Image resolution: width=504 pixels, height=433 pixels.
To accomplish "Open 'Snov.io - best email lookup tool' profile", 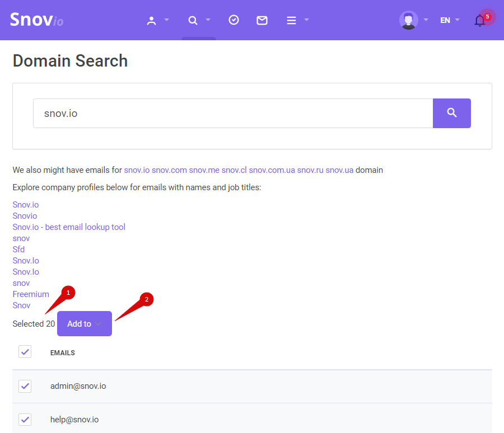I will point(69,227).
